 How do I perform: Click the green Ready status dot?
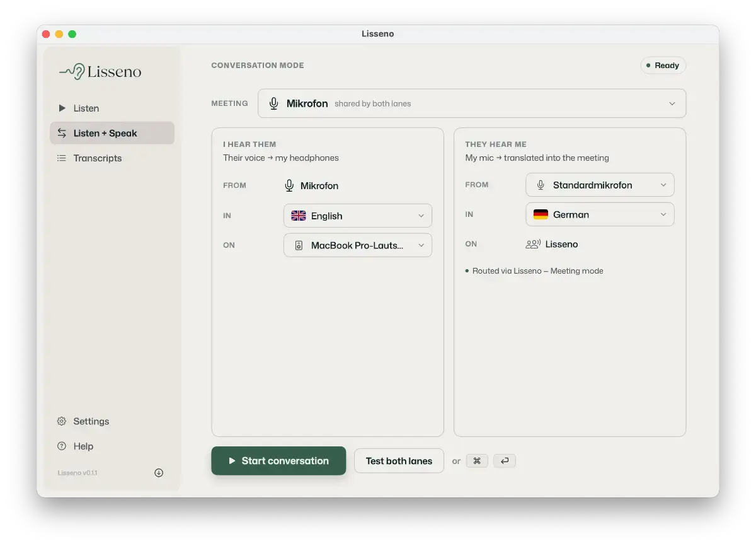point(648,66)
